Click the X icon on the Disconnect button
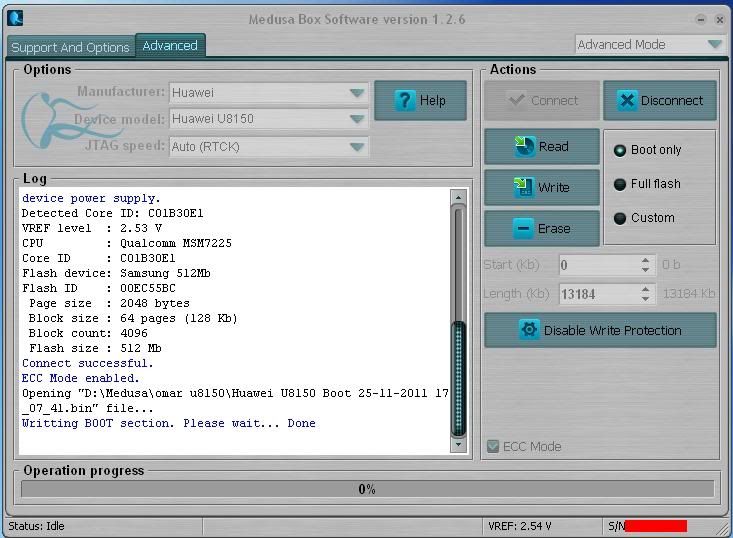Image resolution: width=733 pixels, height=538 pixels. tap(626, 100)
